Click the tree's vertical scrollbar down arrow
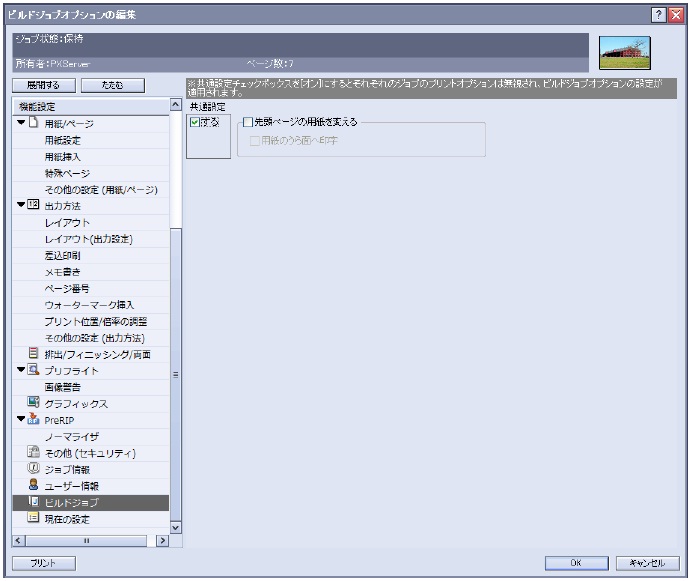The width and height of the screenshot is (691, 581). (176, 526)
